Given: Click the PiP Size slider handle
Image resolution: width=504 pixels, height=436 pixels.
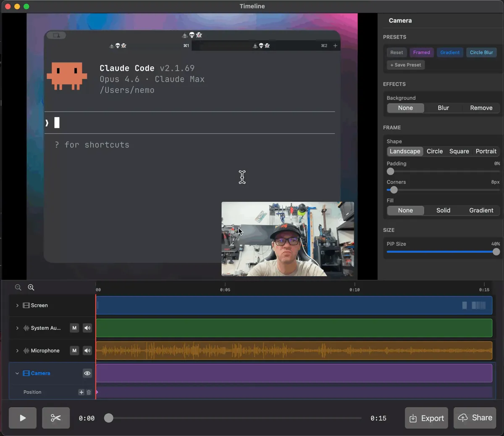Looking at the screenshot, I should (496, 252).
